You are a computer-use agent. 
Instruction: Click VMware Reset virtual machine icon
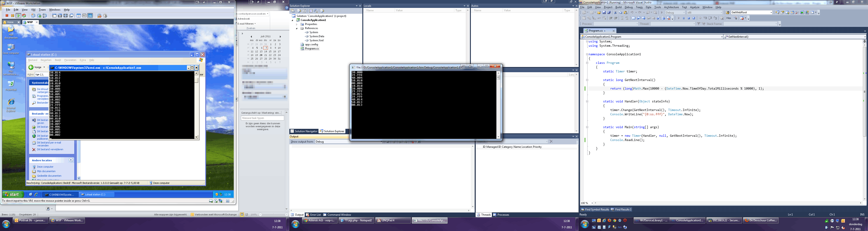point(24,16)
